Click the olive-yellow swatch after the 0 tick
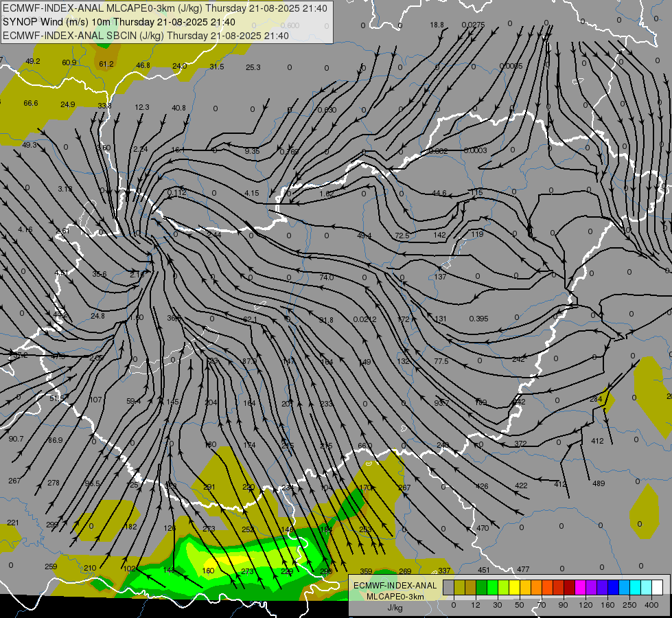This screenshot has height=618, width=672. pos(459,588)
